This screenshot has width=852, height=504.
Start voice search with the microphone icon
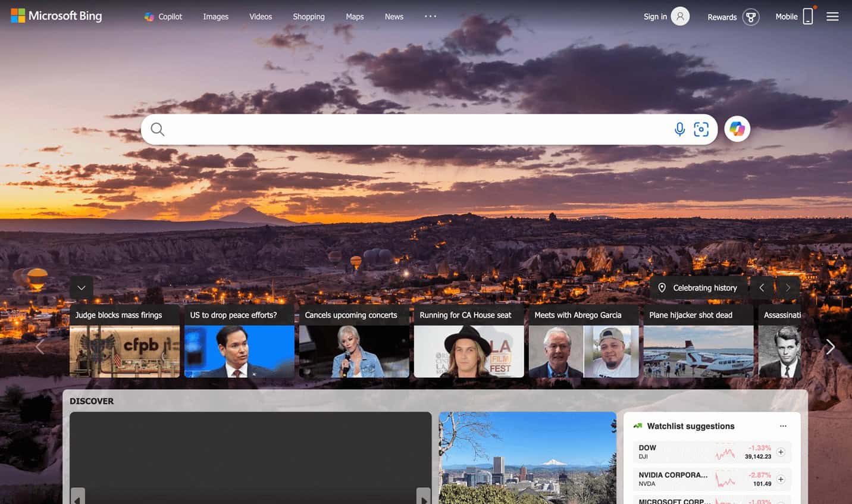pyautogui.click(x=679, y=129)
